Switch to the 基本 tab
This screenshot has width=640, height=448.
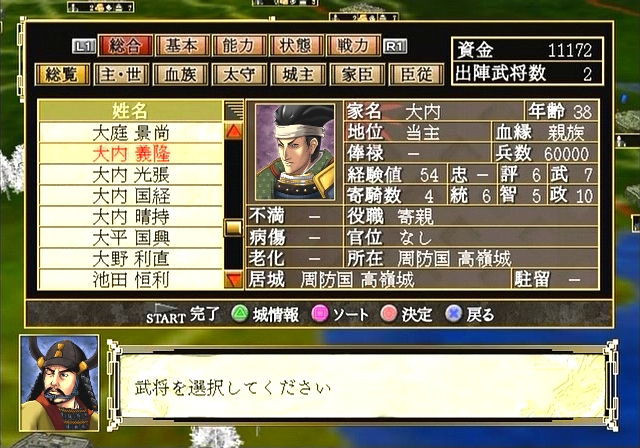click(x=182, y=45)
